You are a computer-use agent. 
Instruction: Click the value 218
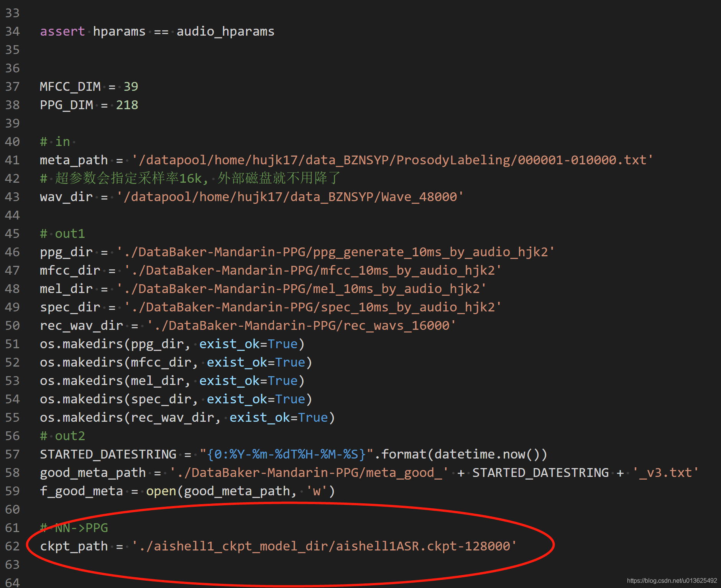127,105
